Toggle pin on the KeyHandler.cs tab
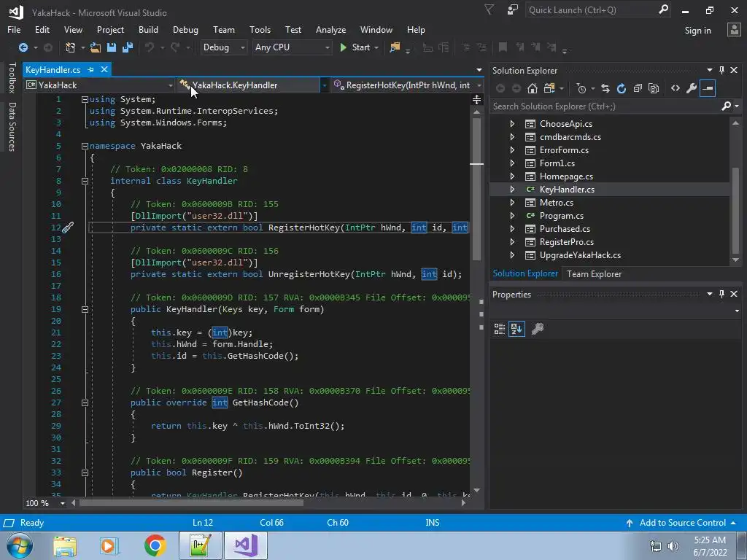This screenshot has height=560, width=747. coord(90,69)
